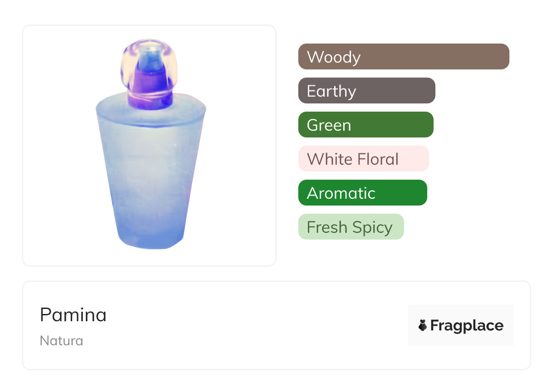553x392 pixels.
Task: Click the "Aromatic" text label
Action: [x=341, y=193]
